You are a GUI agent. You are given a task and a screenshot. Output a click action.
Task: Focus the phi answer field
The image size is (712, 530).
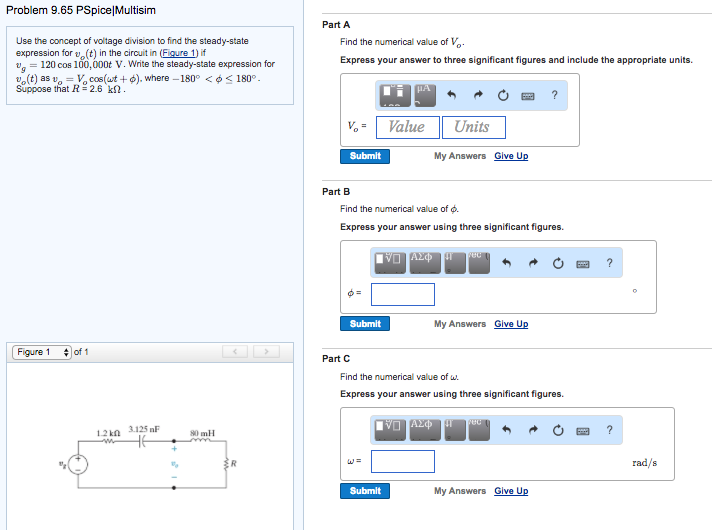point(403,294)
